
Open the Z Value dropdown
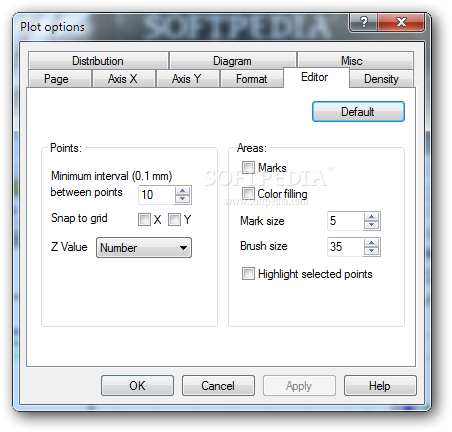[x=144, y=247]
